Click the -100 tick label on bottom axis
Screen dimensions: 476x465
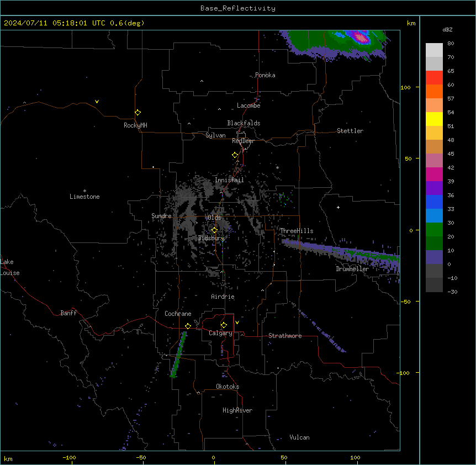70,457
